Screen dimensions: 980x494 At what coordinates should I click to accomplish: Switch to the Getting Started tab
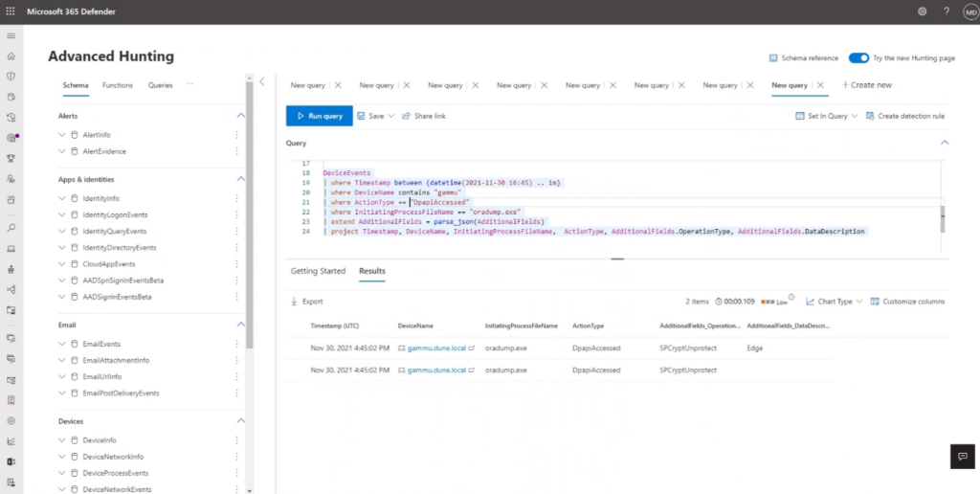pos(318,271)
